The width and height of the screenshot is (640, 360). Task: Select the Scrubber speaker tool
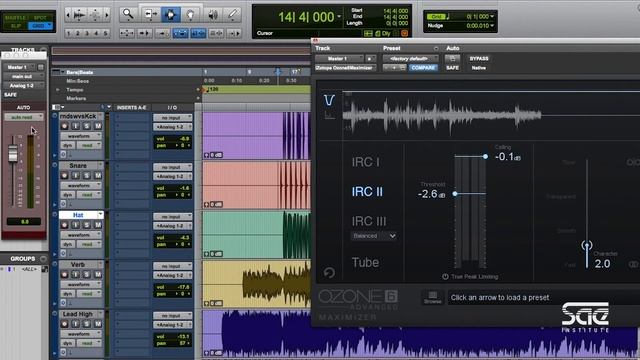click(x=213, y=15)
